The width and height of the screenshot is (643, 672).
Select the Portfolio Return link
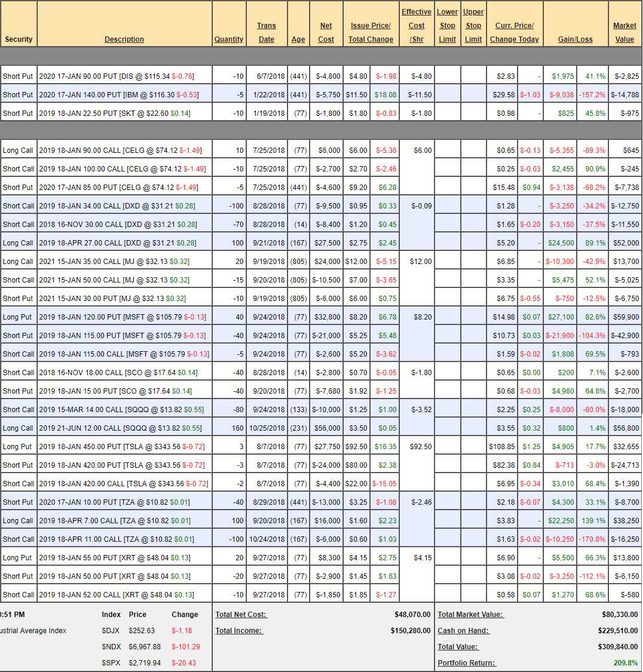pyautogui.click(x=467, y=663)
